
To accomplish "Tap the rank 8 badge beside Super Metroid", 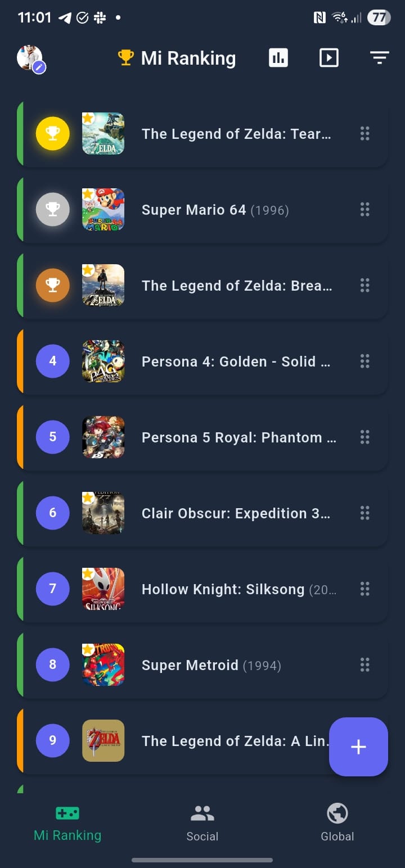I will click(52, 664).
